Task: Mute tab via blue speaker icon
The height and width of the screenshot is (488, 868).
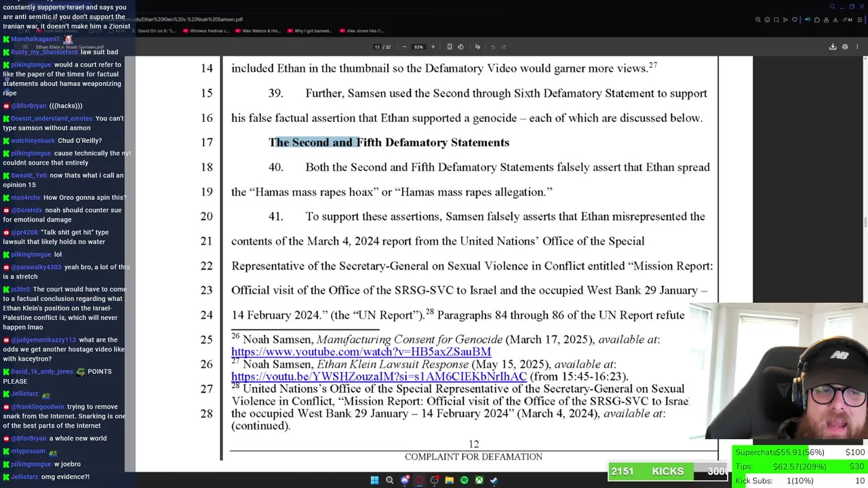Action: coord(808,20)
